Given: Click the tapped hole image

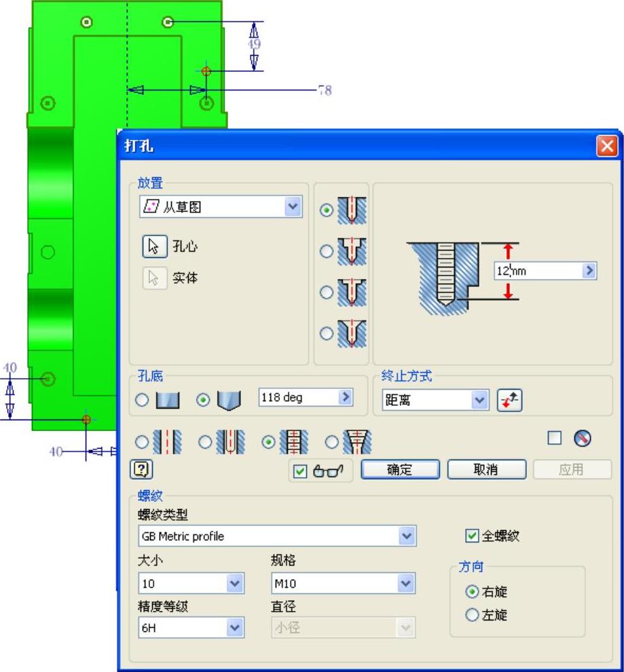Looking at the screenshot, I should [x=293, y=442].
